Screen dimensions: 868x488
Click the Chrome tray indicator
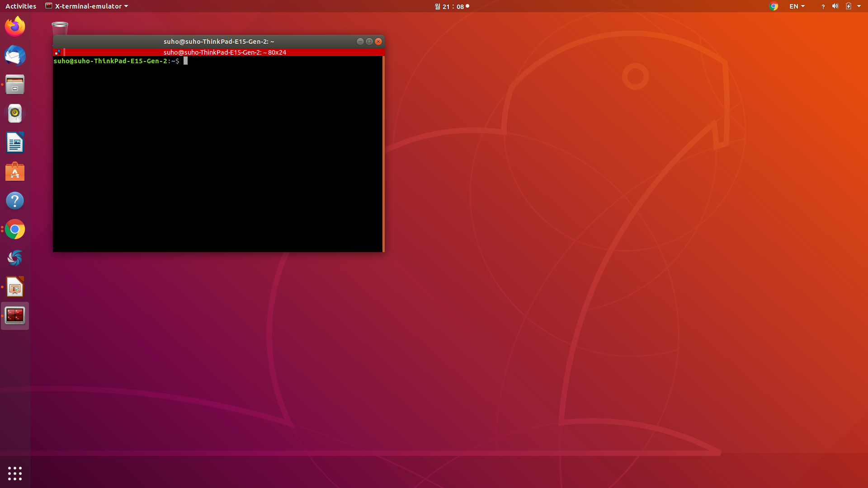(x=774, y=6)
